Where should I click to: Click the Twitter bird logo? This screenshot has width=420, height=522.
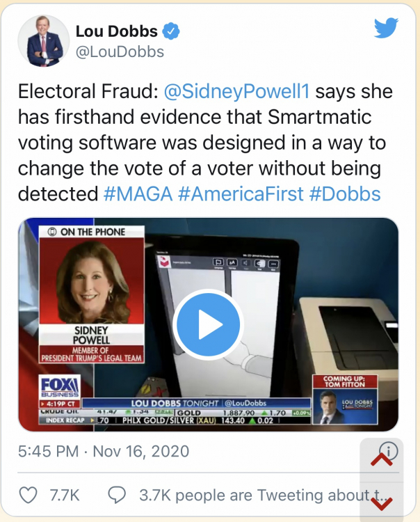[386, 29]
